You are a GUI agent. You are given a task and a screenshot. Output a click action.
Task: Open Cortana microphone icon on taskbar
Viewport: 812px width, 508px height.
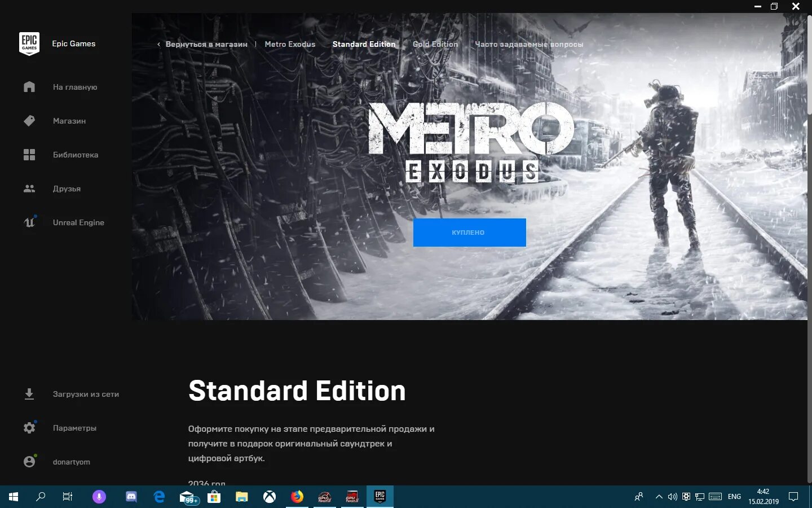point(99,497)
